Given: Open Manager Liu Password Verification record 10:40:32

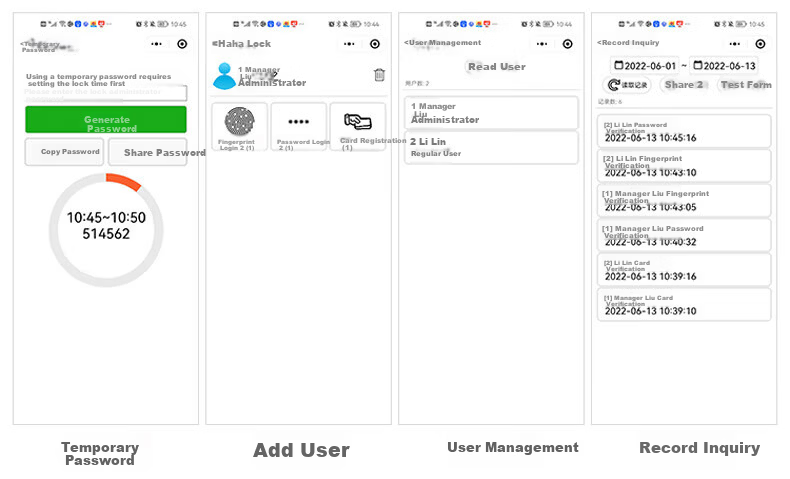Looking at the screenshot, I should tap(684, 235).
